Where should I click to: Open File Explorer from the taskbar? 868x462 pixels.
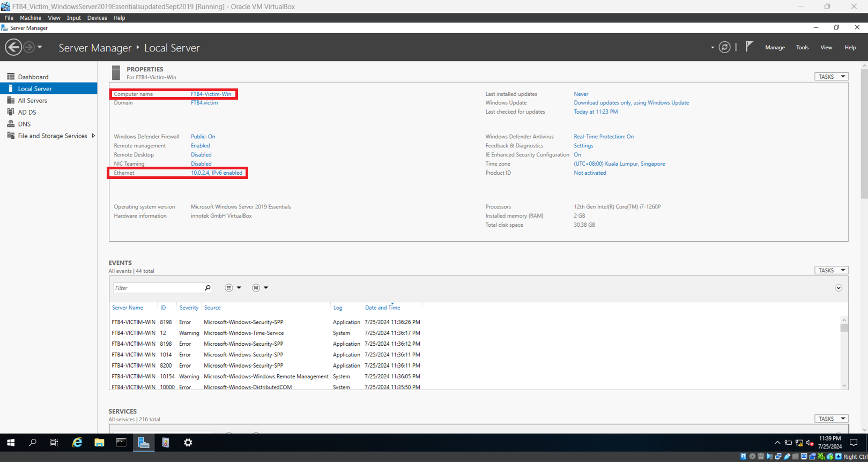[x=99, y=442]
